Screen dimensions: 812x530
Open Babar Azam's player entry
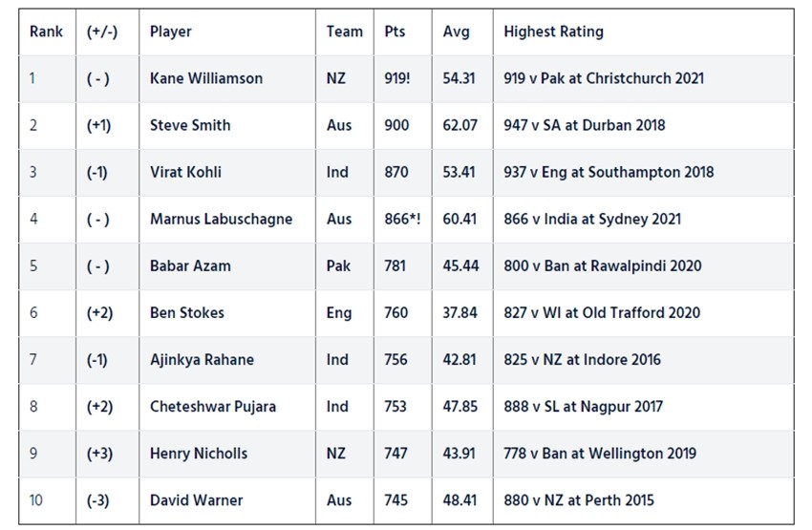pyautogui.click(x=190, y=265)
